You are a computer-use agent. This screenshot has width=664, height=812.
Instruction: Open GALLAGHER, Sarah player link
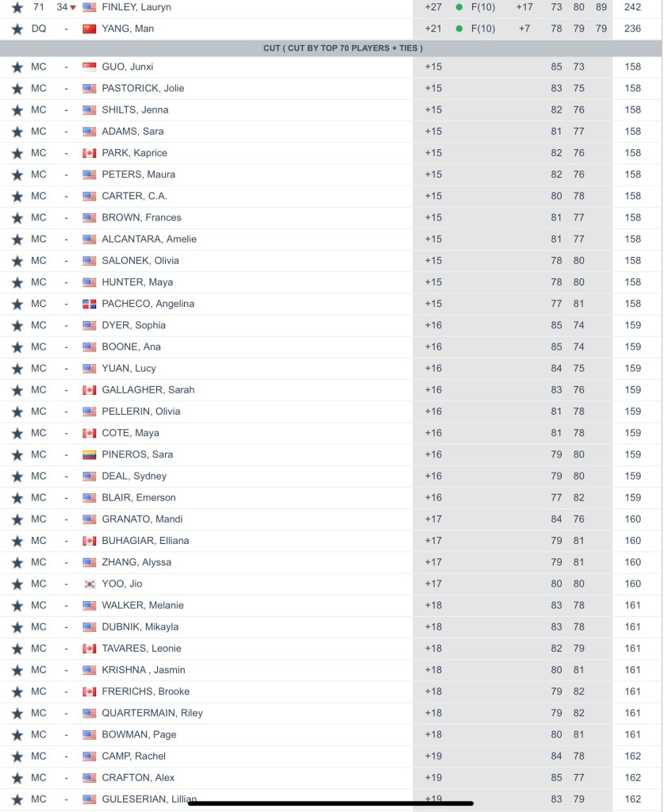click(148, 390)
